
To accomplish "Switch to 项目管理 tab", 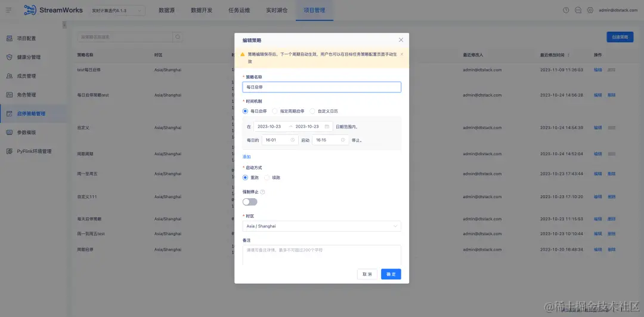I will pyautogui.click(x=315, y=10).
